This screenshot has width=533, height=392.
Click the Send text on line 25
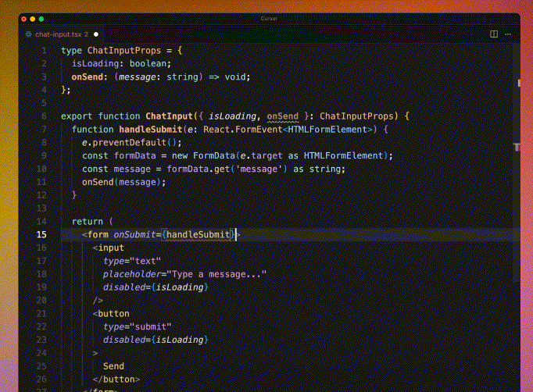pos(113,366)
